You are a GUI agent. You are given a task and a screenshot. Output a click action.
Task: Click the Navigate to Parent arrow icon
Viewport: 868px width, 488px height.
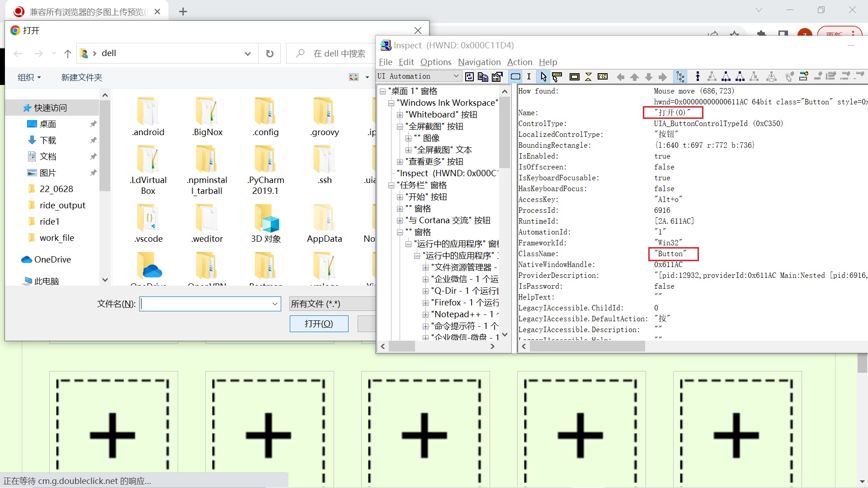tap(635, 76)
